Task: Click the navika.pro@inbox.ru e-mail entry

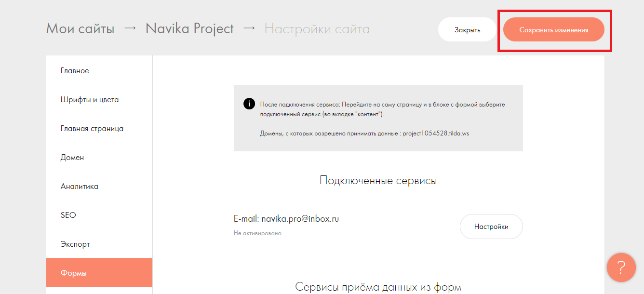Action: coord(286,219)
